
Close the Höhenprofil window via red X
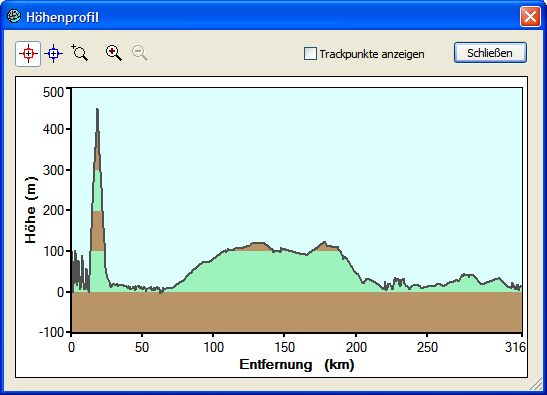pos(530,16)
